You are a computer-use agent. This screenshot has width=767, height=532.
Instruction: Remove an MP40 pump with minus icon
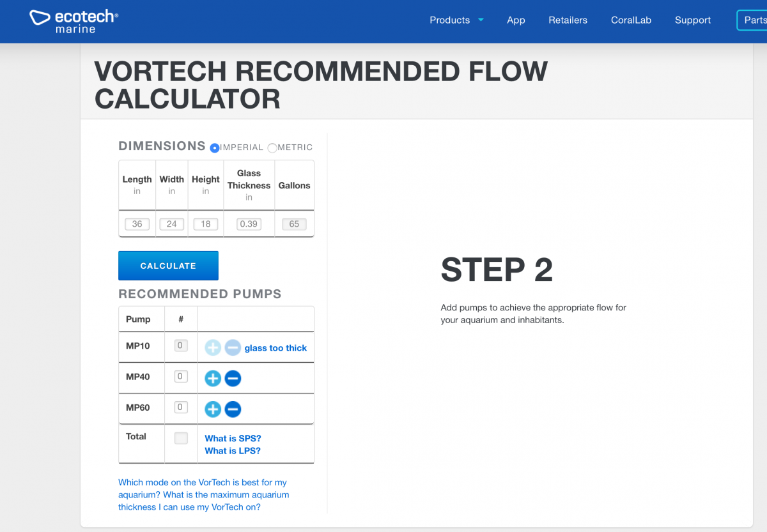[233, 379]
